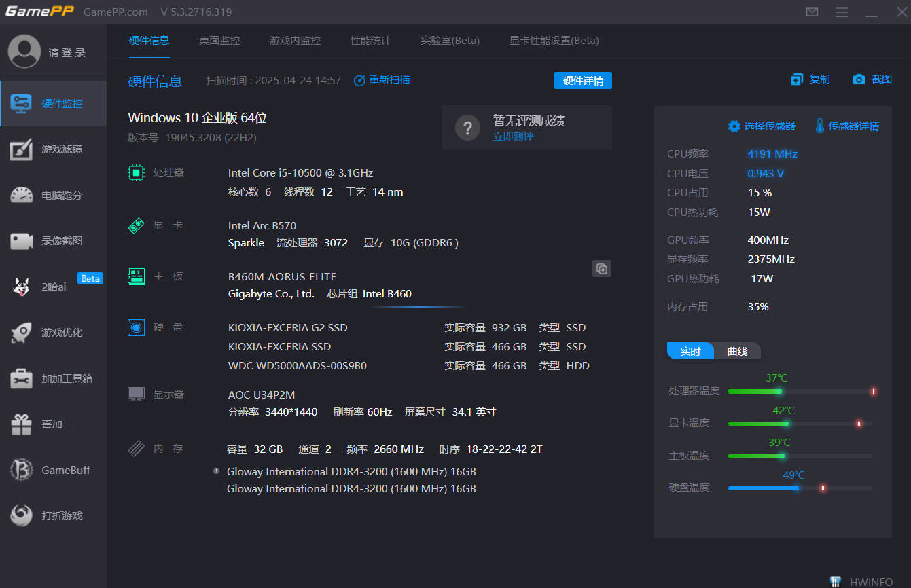Viewport: 911px width, 588px height.
Task: Click the 内存 memory icon
Action: coord(137,448)
